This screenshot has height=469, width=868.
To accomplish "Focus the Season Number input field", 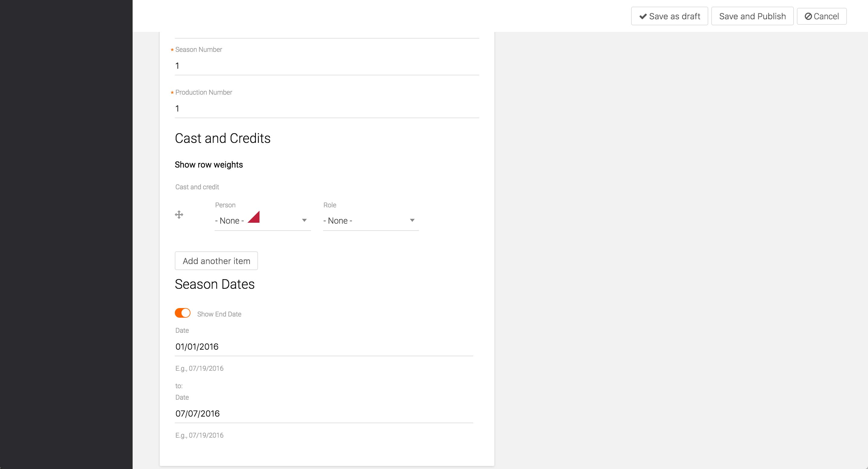I will click(326, 66).
